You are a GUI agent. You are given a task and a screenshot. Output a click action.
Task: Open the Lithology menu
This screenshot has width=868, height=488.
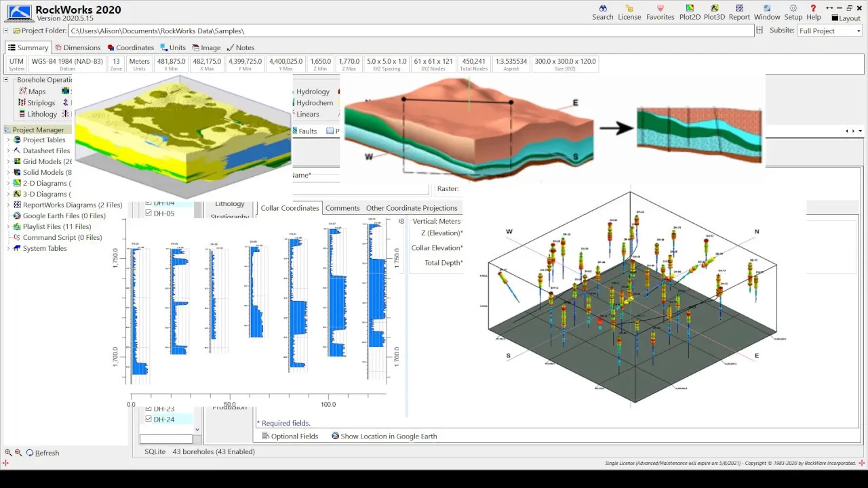[x=37, y=115]
